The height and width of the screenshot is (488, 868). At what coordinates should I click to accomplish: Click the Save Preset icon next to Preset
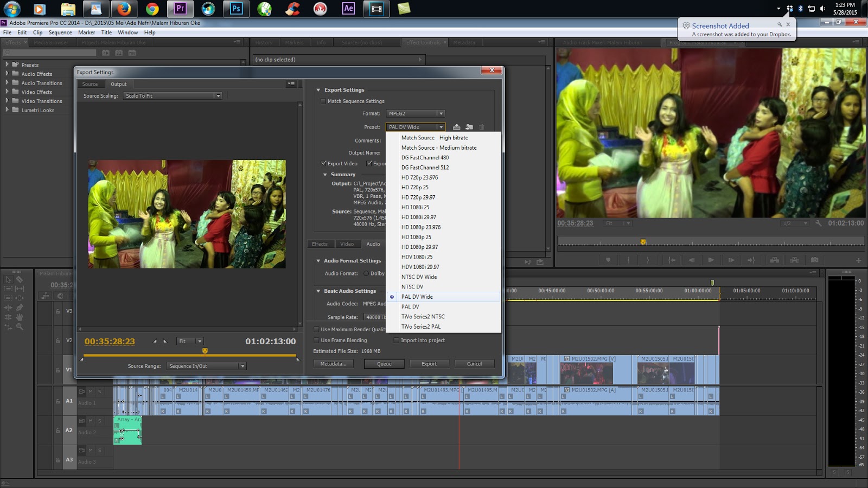tap(456, 126)
